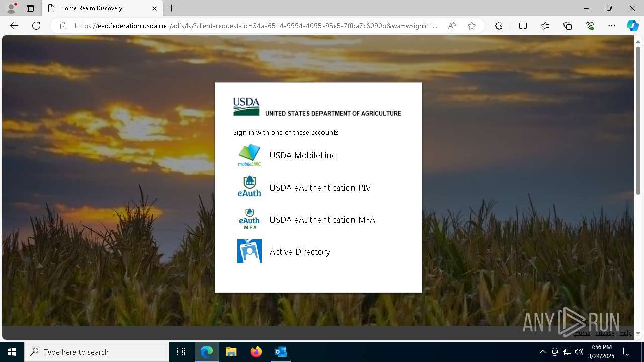
Task: Open Browser essentials heart icon
Action: [x=590, y=26]
